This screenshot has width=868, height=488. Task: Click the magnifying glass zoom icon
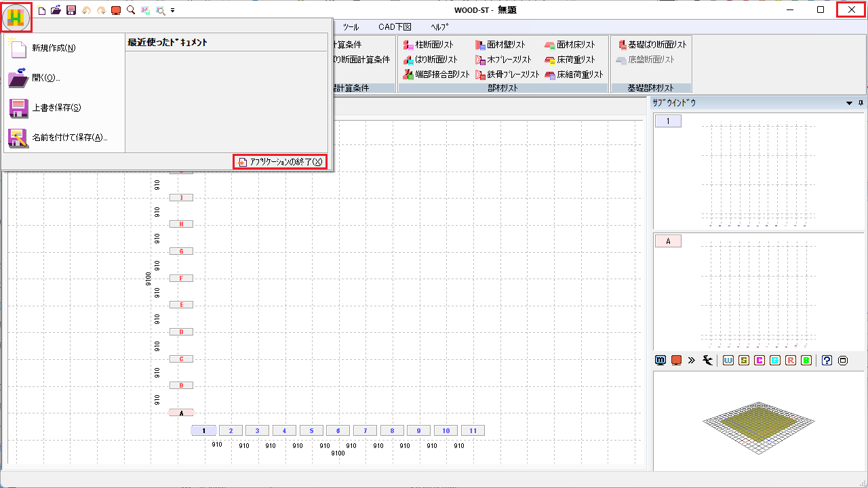130,10
